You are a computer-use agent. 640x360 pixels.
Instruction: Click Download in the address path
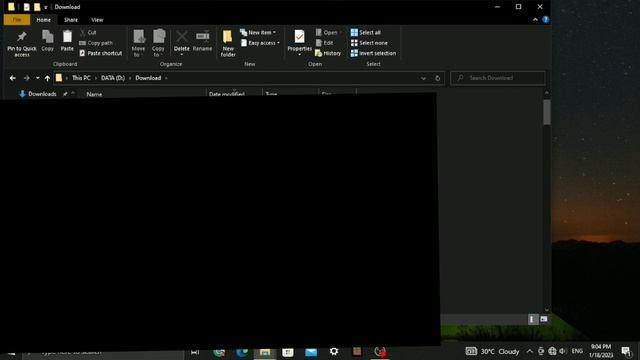click(x=148, y=78)
